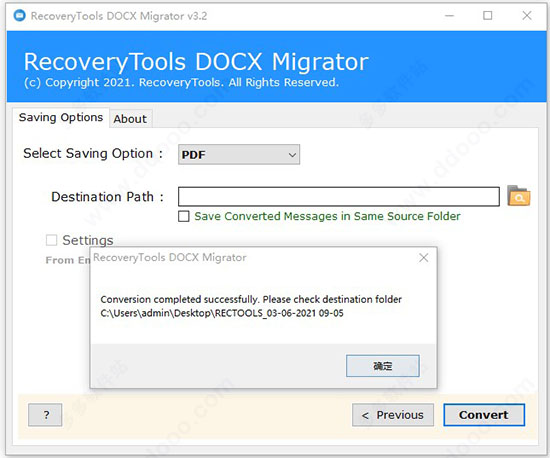Click the blue RecoveryTools DOCX Migrator banner heading
Viewport: 550px width, 458px height.
pos(196,62)
